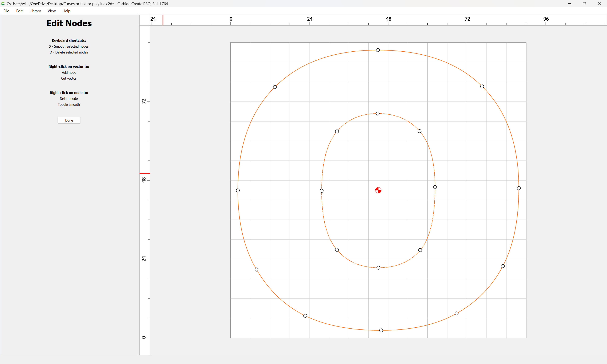607x364 pixels.
Task: Click the 'Add node' text in the panel
Action: (x=69, y=73)
